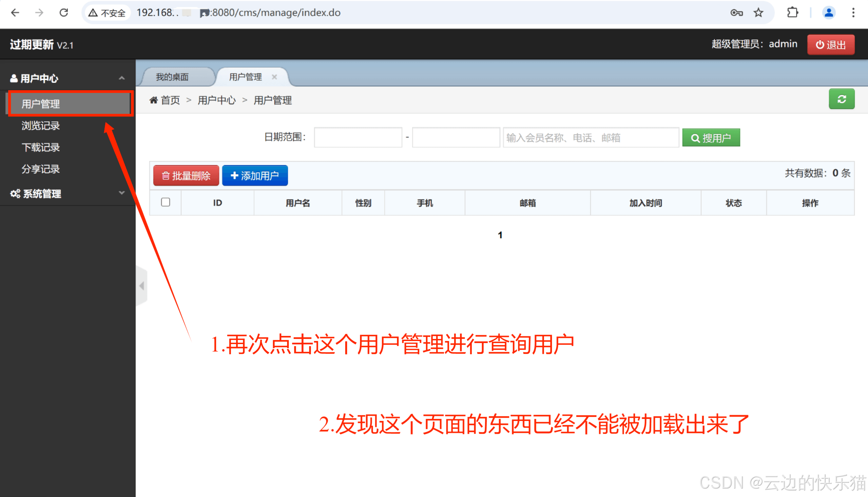Screen dimensions: 868x497
Task: Click the 退出 logout button
Action: (x=831, y=45)
